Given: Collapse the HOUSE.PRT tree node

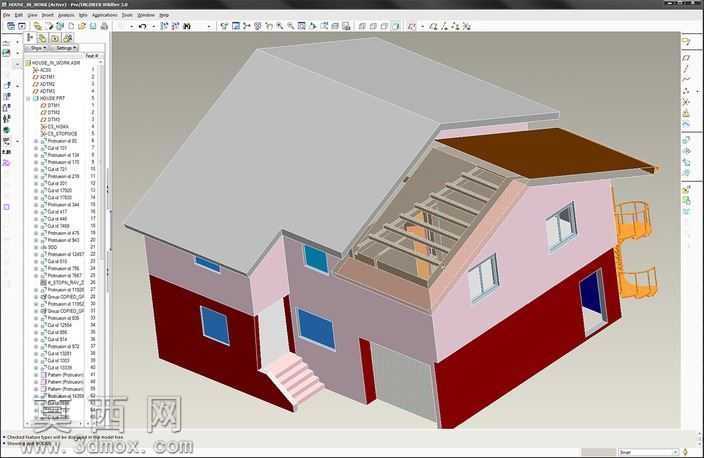Looking at the screenshot, I should click(x=28, y=98).
